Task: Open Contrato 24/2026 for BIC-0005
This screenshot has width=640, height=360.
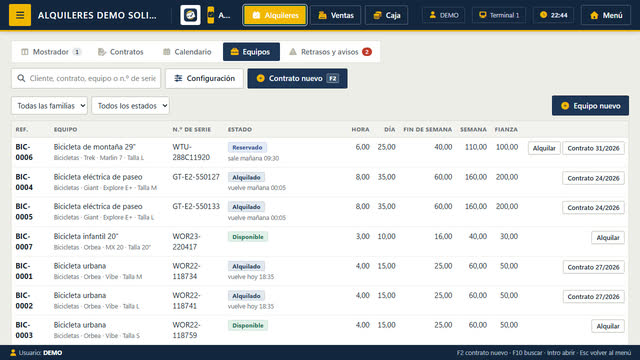Action: (593, 208)
